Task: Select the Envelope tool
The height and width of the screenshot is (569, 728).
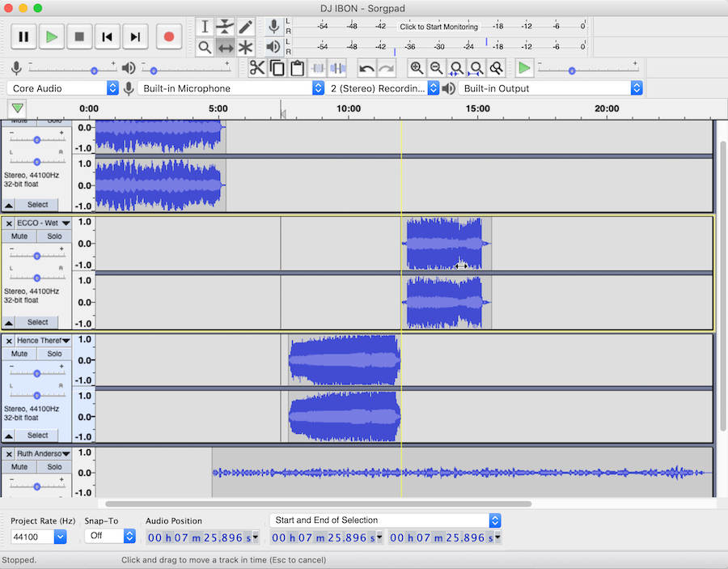Action: pos(225,27)
